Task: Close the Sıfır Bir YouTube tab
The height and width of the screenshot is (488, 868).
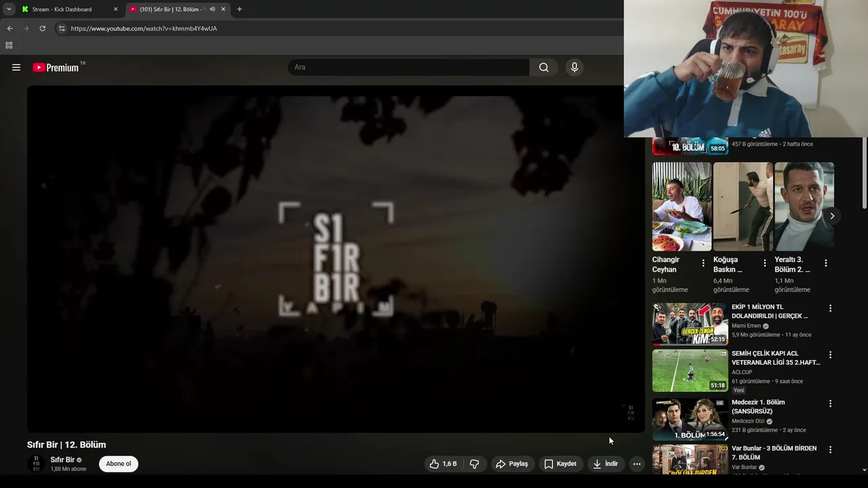Action: point(223,9)
